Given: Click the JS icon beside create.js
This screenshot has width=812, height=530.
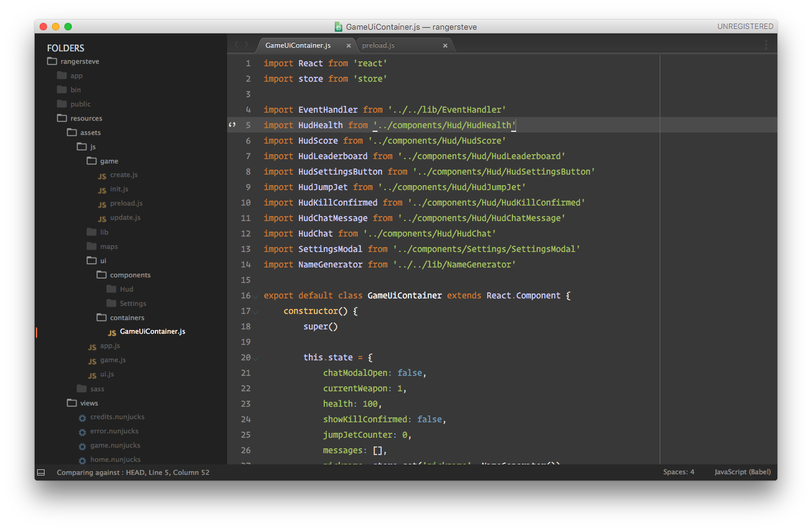Looking at the screenshot, I should click(102, 175).
